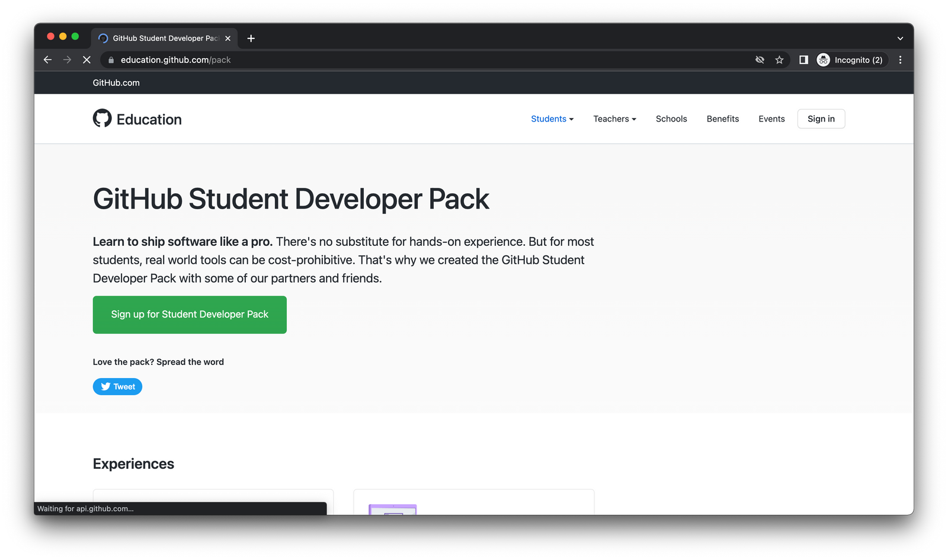The width and height of the screenshot is (948, 560).
Task: Click the browser back arrow
Action: (47, 60)
